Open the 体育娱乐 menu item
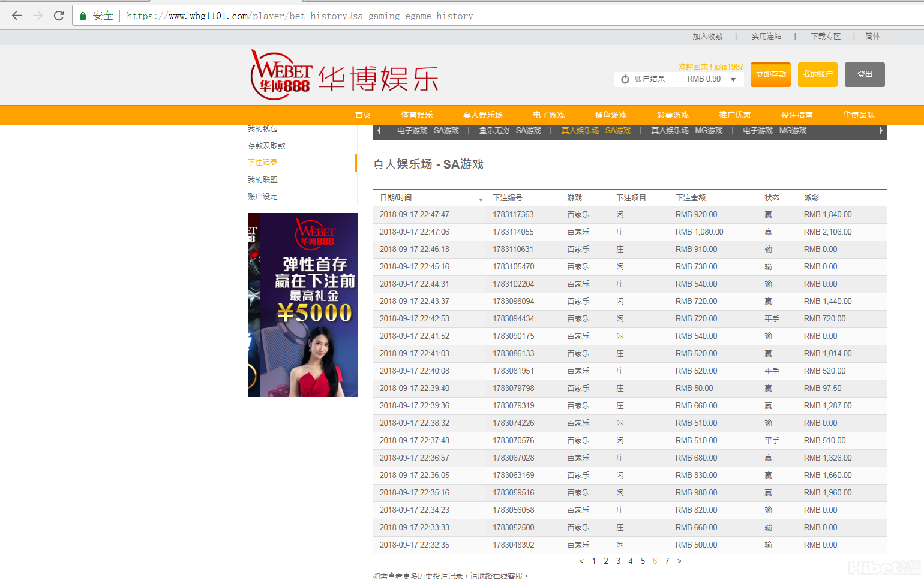The image size is (924, 583). [416, 115]
